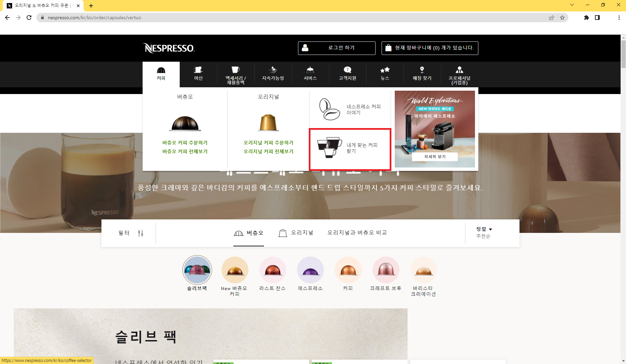Select the 에스프레소 category icon

[310, 270]
